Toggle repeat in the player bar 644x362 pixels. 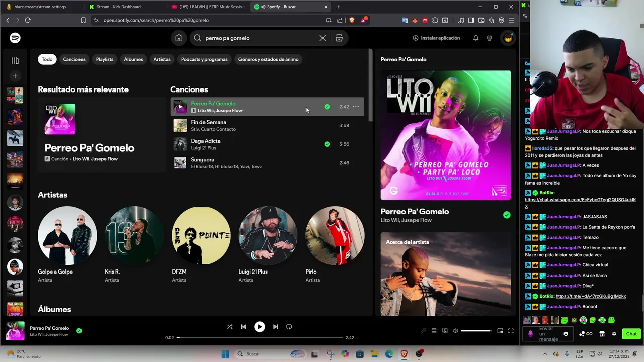point(289,327)
